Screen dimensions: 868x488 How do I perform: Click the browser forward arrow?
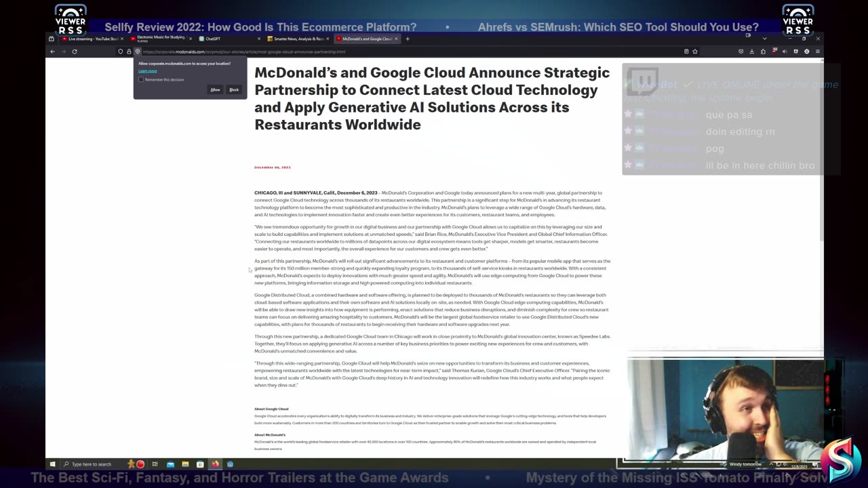coord(63,52)
